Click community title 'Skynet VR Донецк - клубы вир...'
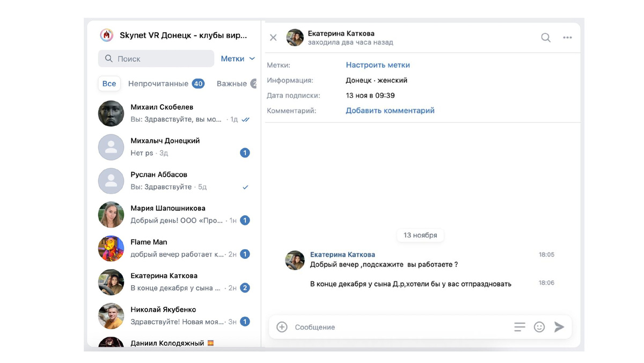This screenshot has height=363, width=644. coord(184,35)
